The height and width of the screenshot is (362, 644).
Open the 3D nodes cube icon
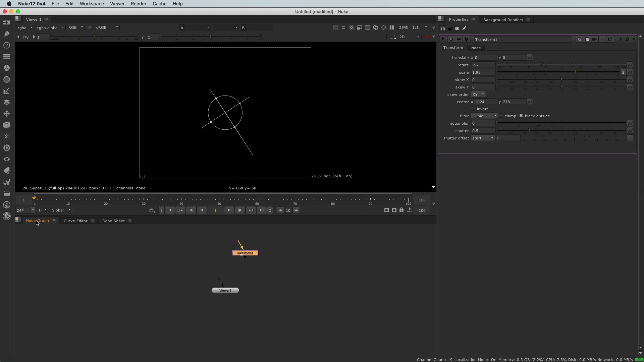click(6, 125)
